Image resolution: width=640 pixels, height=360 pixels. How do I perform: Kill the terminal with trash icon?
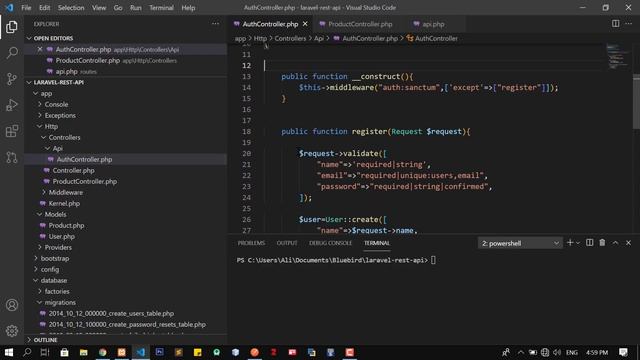pyautogui.click(x=602, y=243)
